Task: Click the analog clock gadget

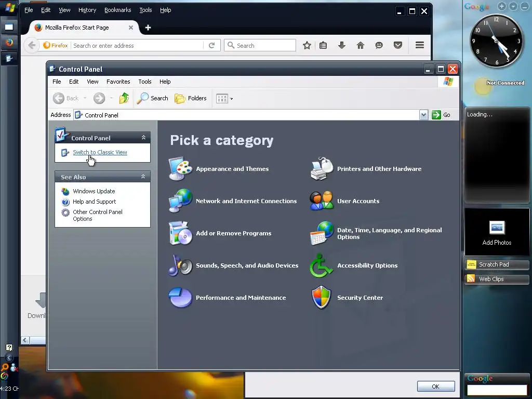Action: [x=496, y=41]
